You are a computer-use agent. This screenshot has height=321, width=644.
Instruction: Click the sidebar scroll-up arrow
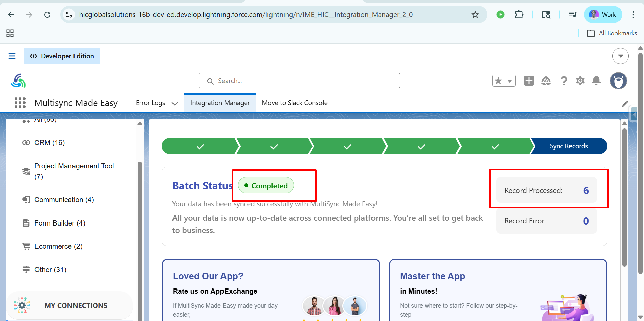[x=140, y=124]
